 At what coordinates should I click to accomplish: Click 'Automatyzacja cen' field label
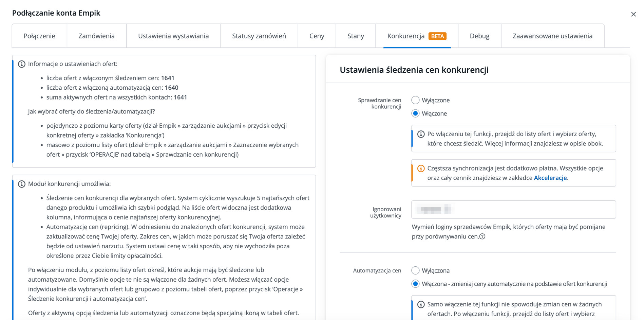(x=377, y=270)
